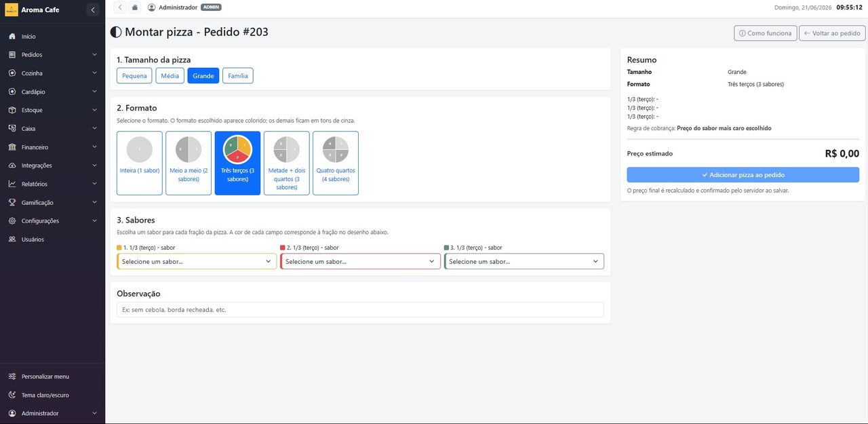Go back using the top bar arrow

pos(120,7)
